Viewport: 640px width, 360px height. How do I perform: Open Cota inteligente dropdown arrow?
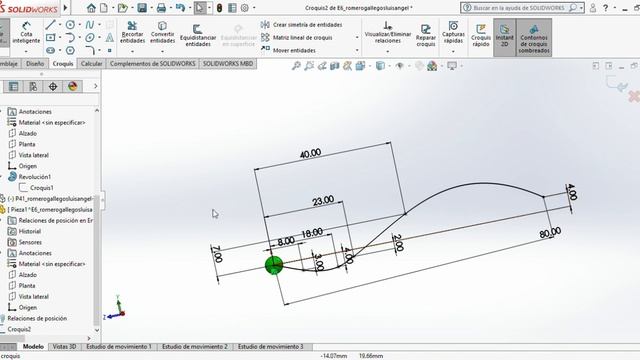click(26, 51)
